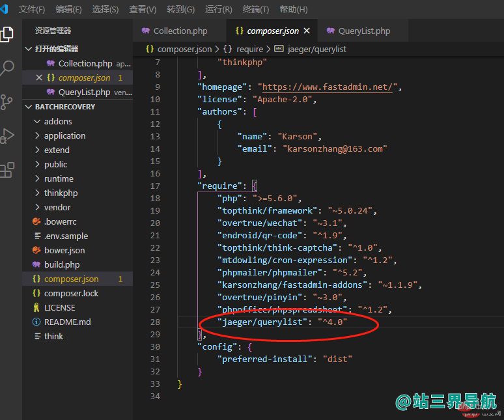The width and height of the screenshot is (504, 420).
Task: Click the "preferred-install" key text
Action: click(265, 359)
